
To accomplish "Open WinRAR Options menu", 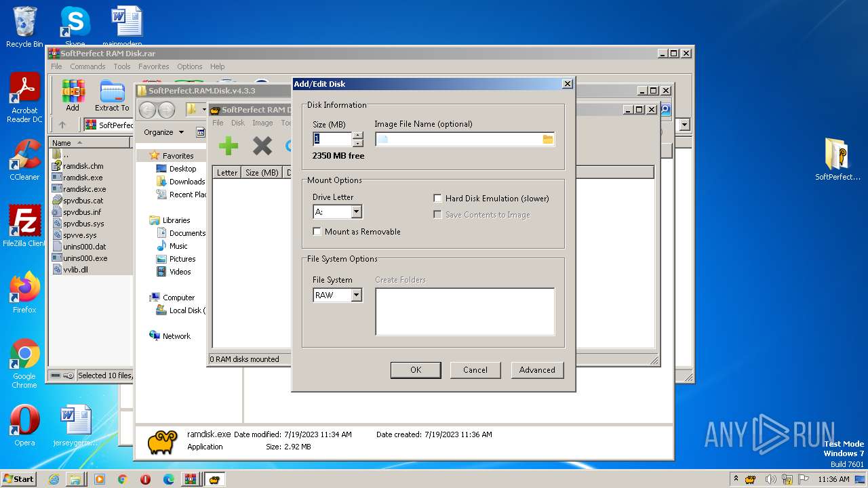I will 190,66.
